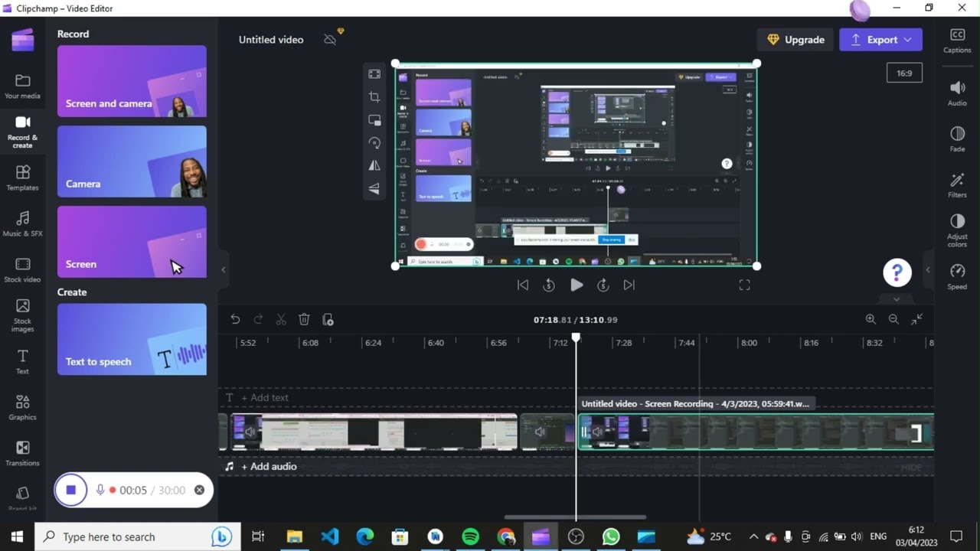Click the Upgrade button
This screenshot has height=551, width=980.
point(795,40)
